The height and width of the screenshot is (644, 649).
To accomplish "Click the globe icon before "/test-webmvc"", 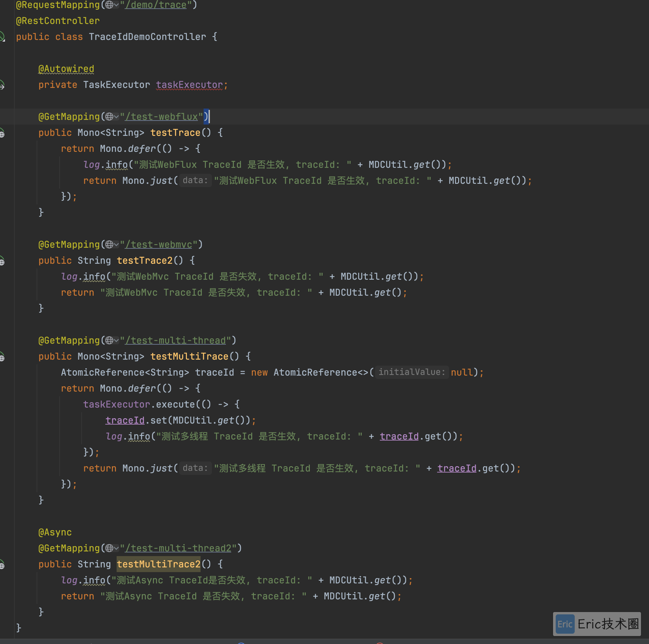I will pyautogui.click(x=109, y=245).
